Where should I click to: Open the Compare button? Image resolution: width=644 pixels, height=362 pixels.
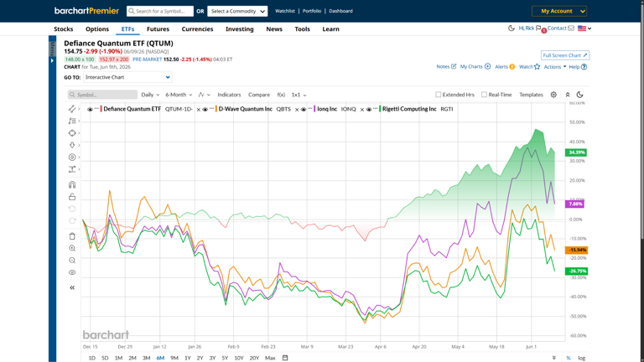click(259, 95)
